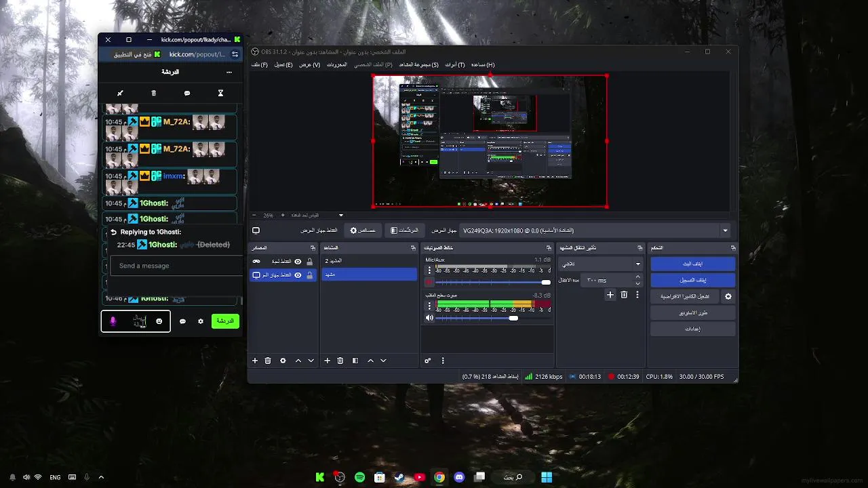Screen dimensions: 868x488
Task: Open File (F) menu in OBS
Action: (x=260, y=65)
